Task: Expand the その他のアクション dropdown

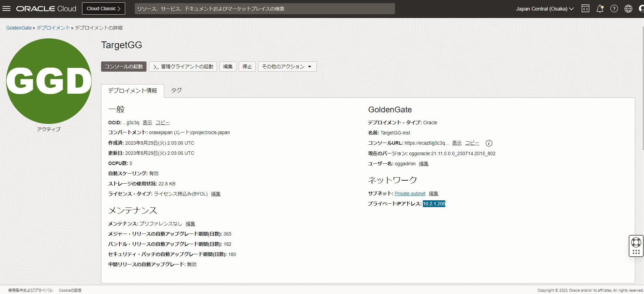Action: 287,67
